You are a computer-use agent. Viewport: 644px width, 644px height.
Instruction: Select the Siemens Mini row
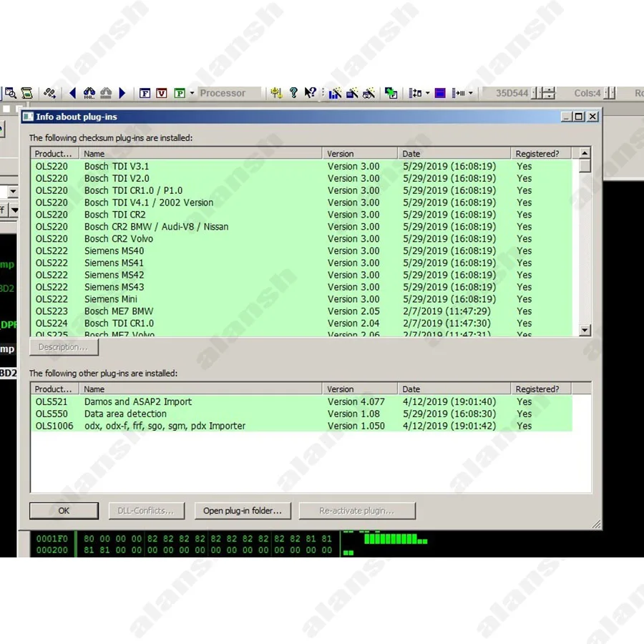301,299
